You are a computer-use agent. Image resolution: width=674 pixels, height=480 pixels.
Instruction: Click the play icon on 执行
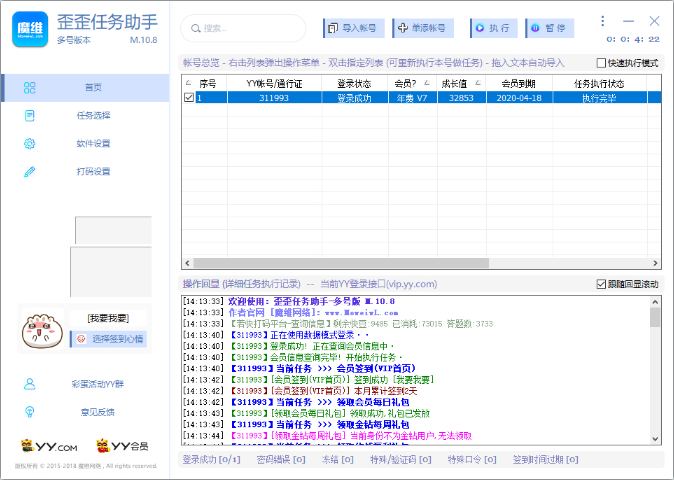(480, 28)
